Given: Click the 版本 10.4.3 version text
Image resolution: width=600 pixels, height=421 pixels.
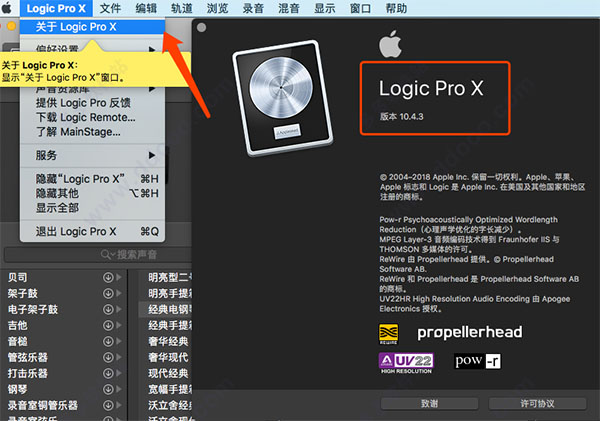Looking at the screenshot, I should click(x=401, y=116).
